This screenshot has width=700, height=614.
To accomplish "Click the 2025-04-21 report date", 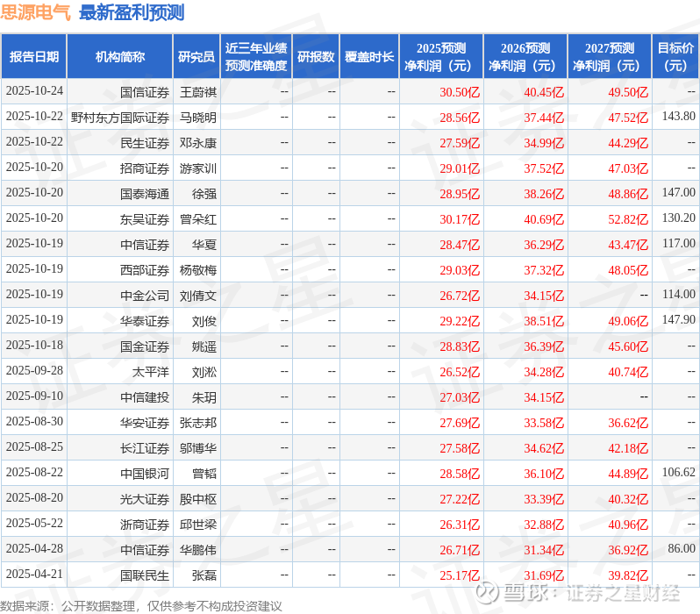I will (x=34, y=575).
